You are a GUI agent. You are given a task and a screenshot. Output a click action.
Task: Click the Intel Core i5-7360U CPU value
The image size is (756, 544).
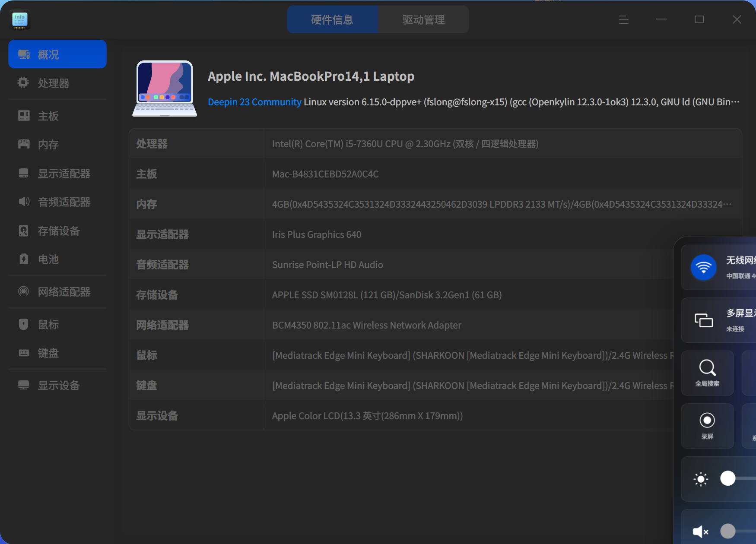click(405, 144)
